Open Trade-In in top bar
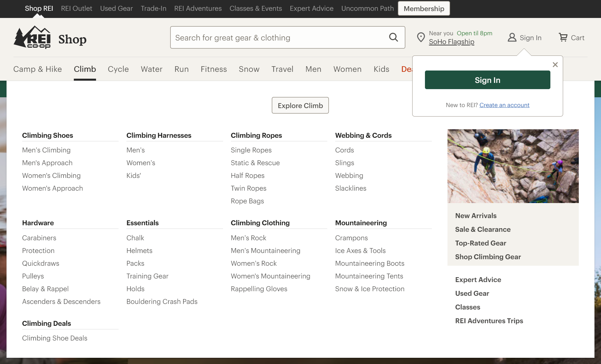Screen dimensions: 601x364 click(154, 8)
